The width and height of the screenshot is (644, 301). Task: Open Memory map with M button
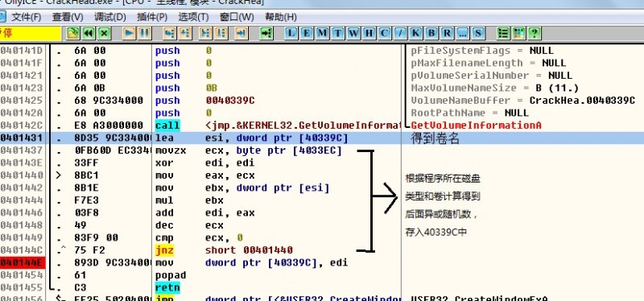[x=322, y=33]
